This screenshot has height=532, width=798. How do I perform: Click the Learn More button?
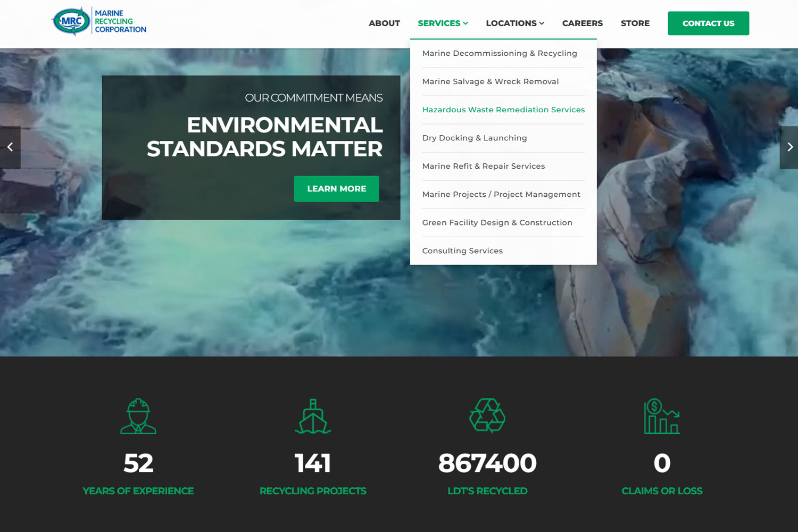coord(336,189)
